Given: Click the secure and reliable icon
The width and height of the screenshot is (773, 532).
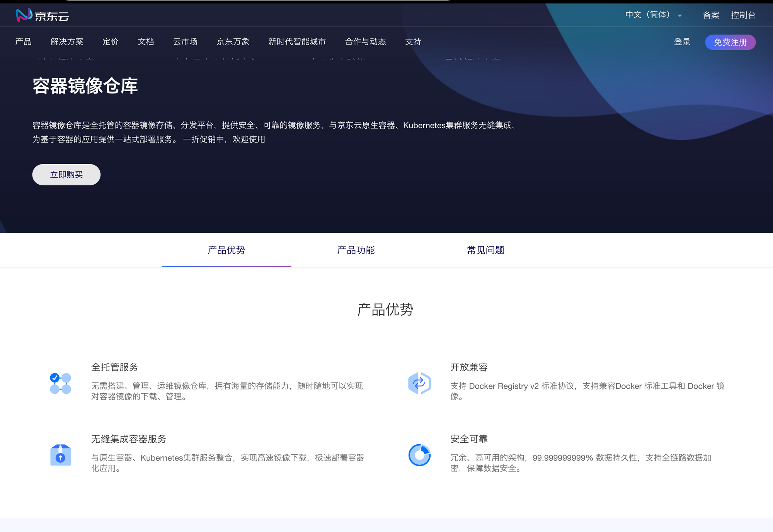Looking at the screenshot, I should click(419, 455).
